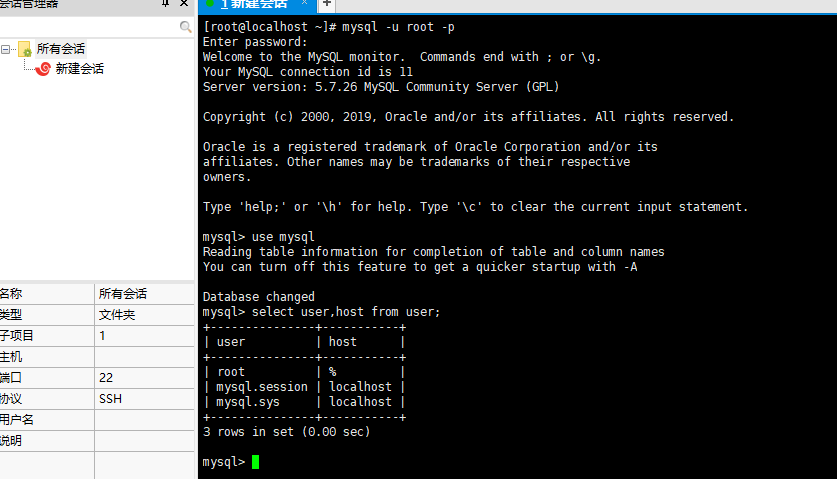The width and height of the screenshot is (837, 479).
Task: Close the session manager panel
Action: [x=184, y=3]
